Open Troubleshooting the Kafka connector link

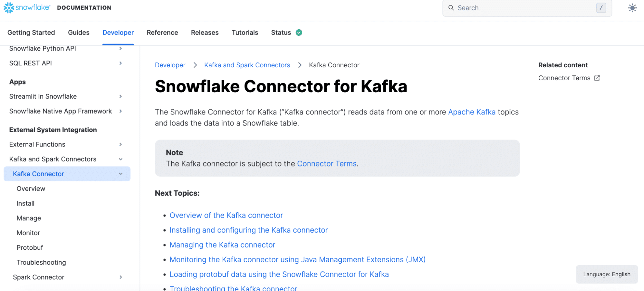(x=234, y=288)
